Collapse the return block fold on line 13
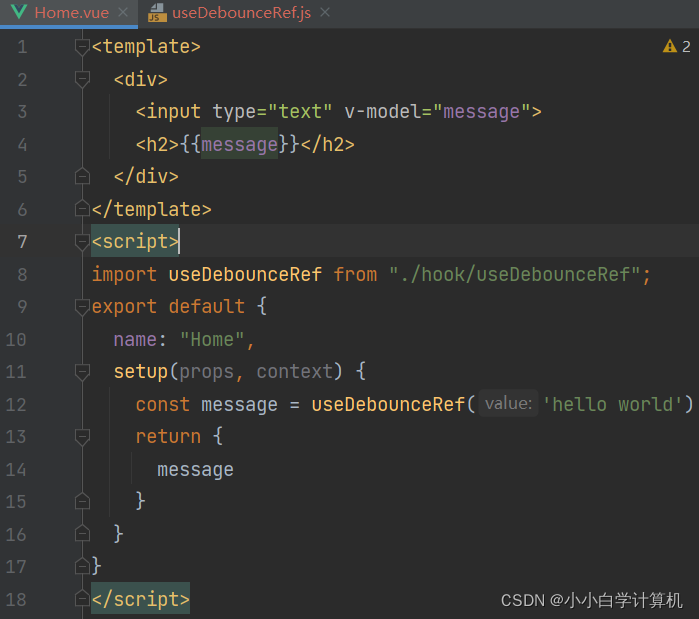The width and height of the screenshot is (699, 619). click(x=82, y=437)
